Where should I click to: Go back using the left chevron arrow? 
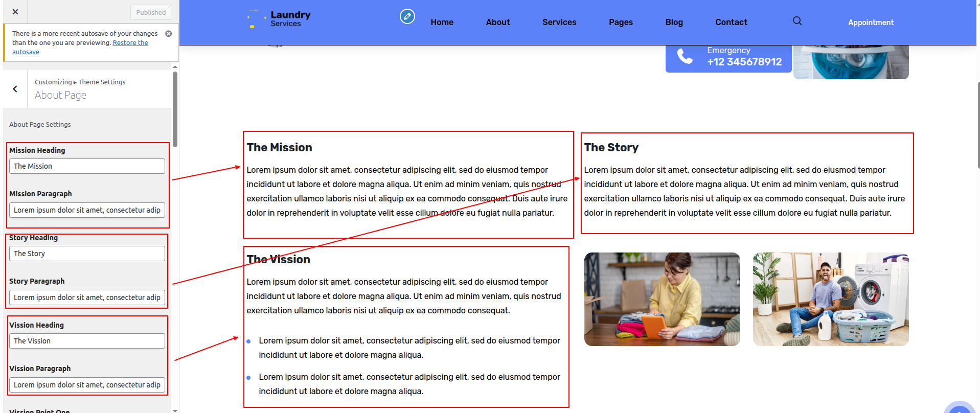coord(15,89)
